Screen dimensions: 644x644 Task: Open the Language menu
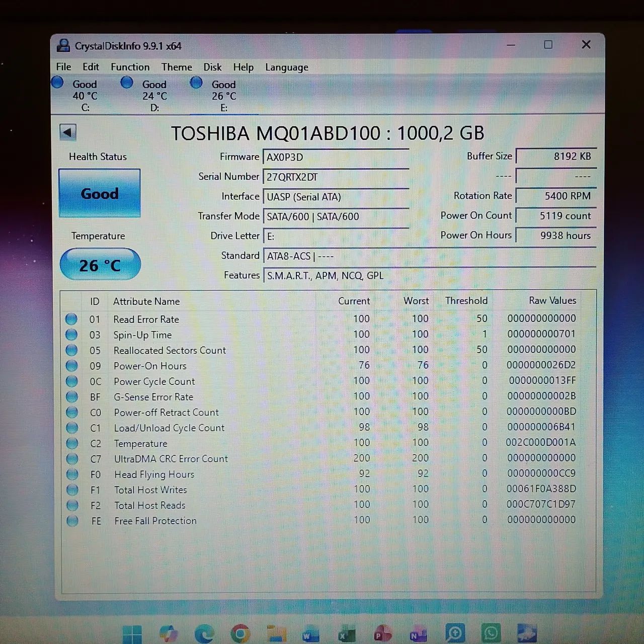tap(287, 67)
